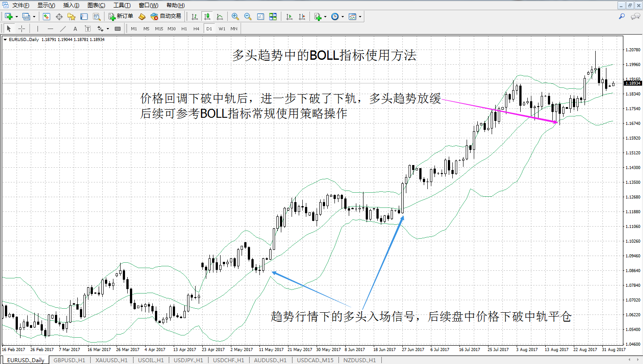Select the Text Label tool
643x364 pixels.
tap(88, 29)
